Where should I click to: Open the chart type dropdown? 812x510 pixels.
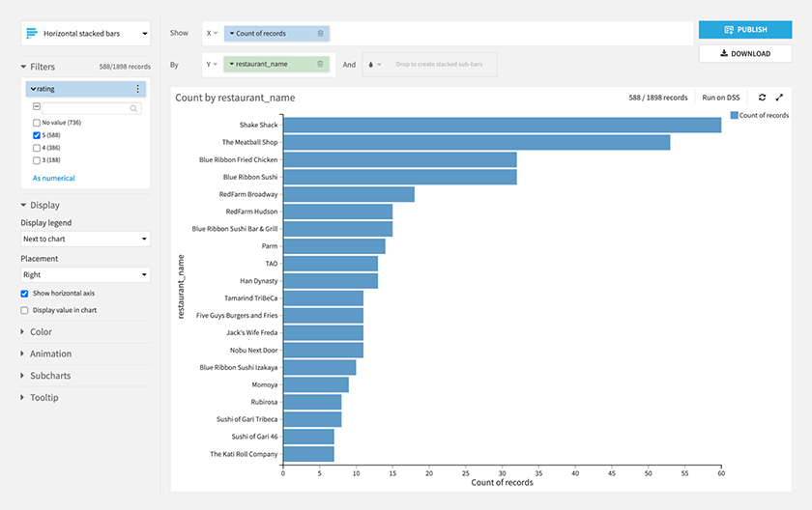pos(85,34)
